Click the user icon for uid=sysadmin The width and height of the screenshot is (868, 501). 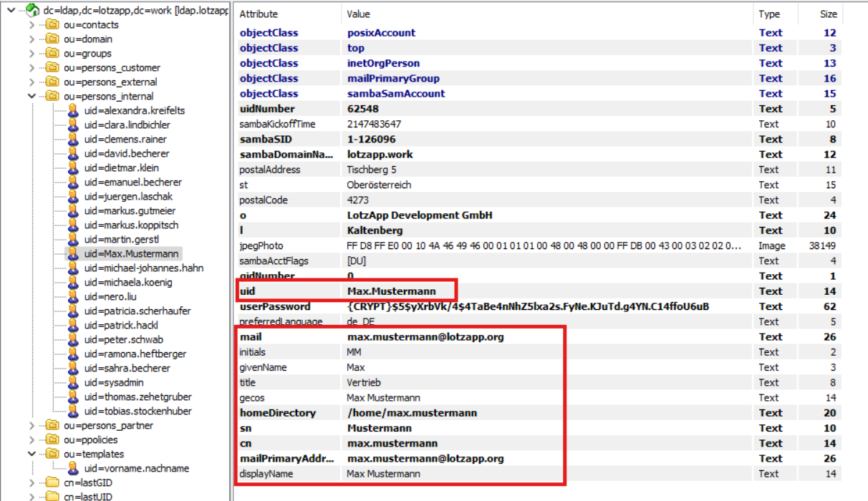(x=73, y=383)
